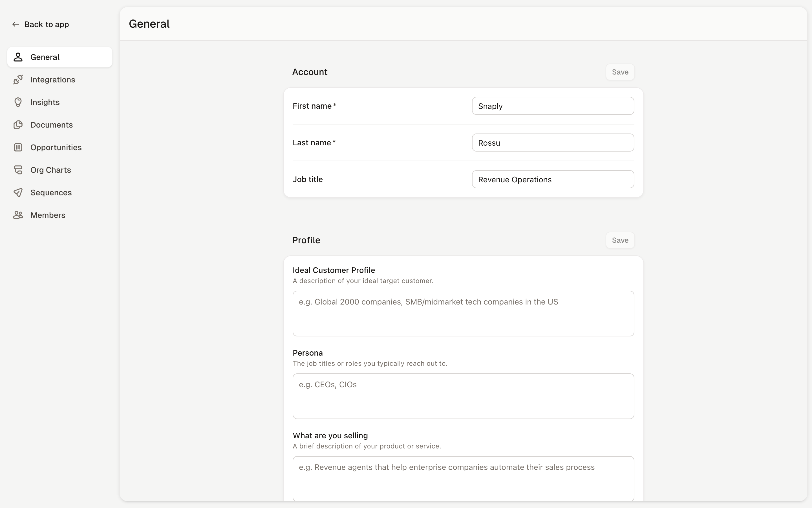
Task: Focus the Persona textarea
Action: click(x=463, y=396)
